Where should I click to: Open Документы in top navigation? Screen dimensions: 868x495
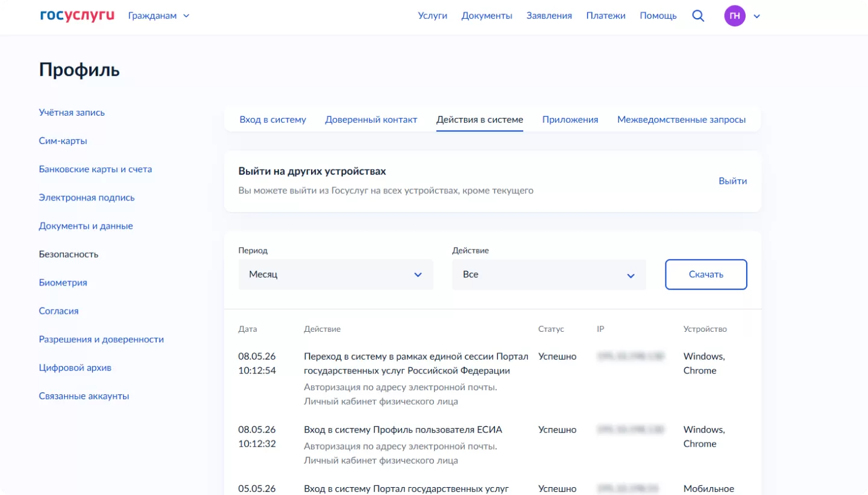tap(487, 16)
